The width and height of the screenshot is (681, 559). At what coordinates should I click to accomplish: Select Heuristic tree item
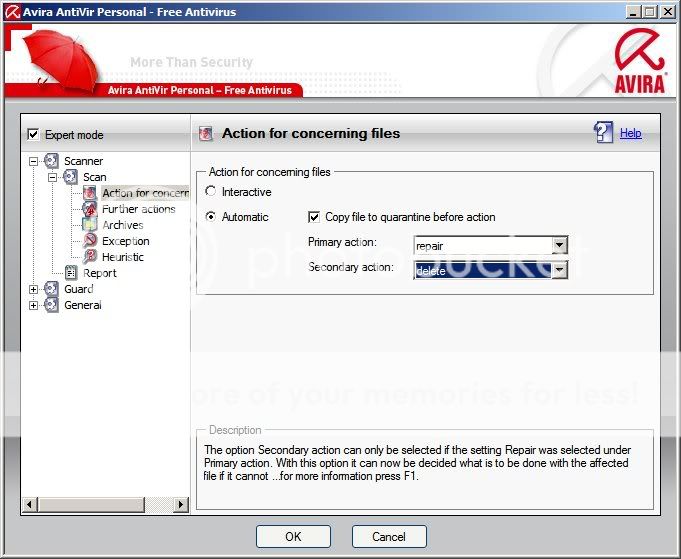[123, 257]
